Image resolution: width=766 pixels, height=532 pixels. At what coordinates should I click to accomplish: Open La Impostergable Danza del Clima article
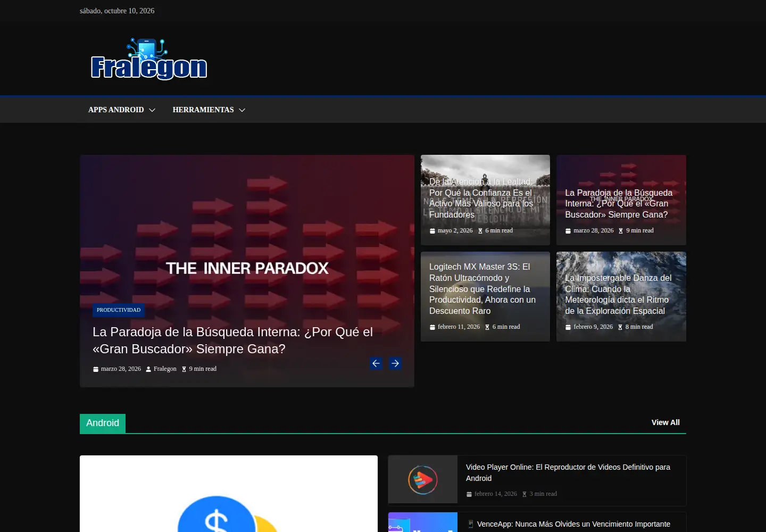(618, 294)
